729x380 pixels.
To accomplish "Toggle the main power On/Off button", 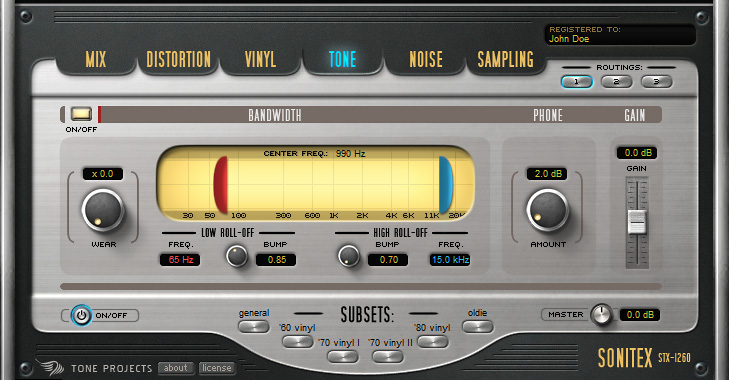I will (x=81, y=315).
